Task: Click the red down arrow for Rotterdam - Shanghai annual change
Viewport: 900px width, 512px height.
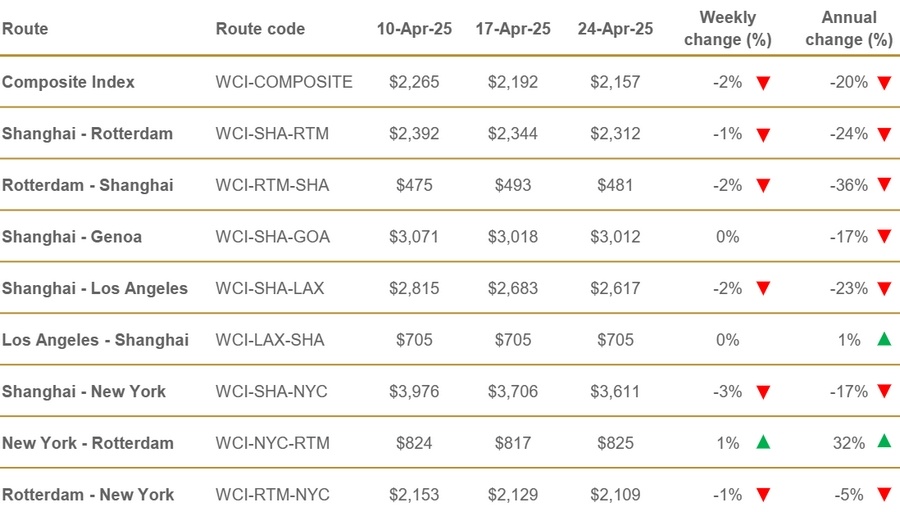Action: (x=883, y=186)
